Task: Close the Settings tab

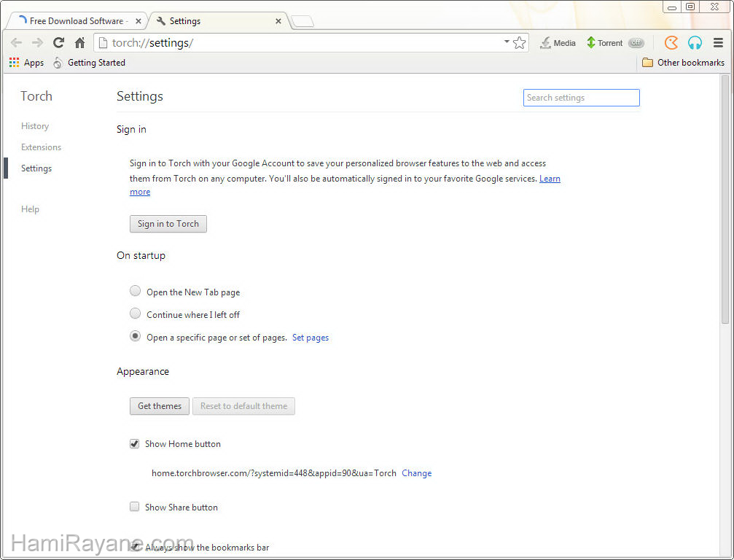Action: [x=278, y=21]
